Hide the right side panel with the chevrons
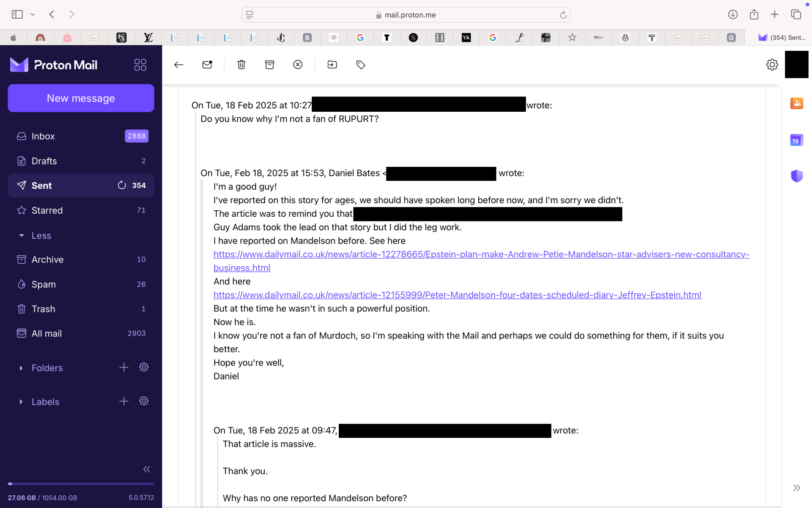812x508 pixels. (x=796, y=488)
